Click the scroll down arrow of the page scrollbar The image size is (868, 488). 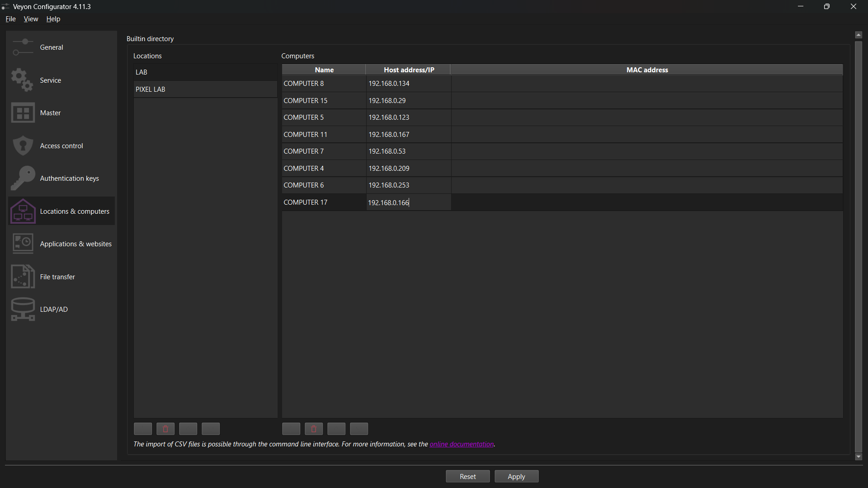click(859, 457)
